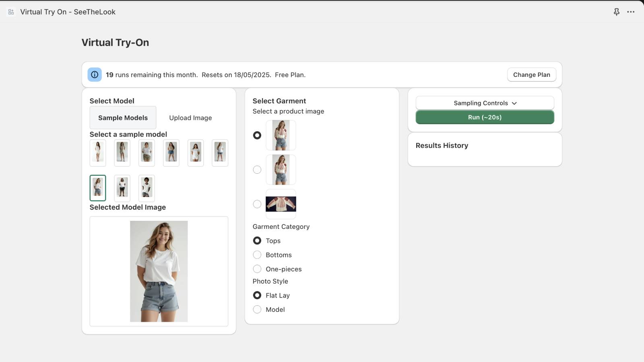This screenshot has height=362, width=644.
Task: Select the radio beside the flat-lay sweater image
Action: click(257, 204)
